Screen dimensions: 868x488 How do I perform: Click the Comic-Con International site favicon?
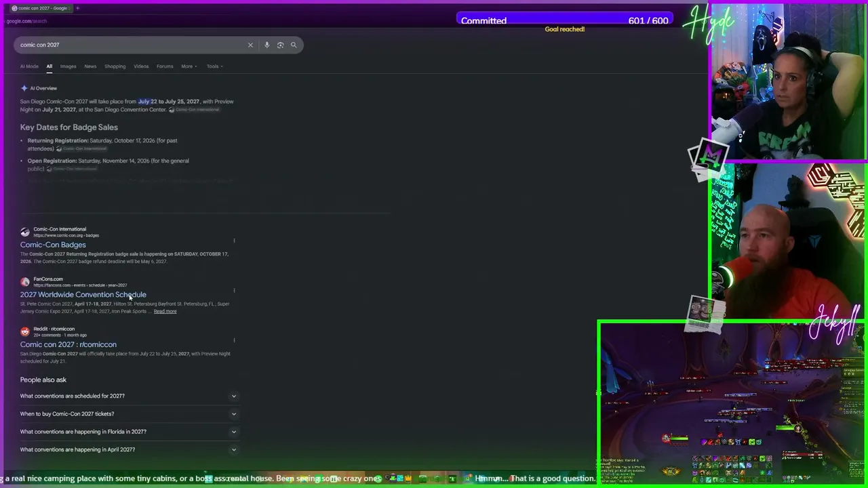(25, 232)
